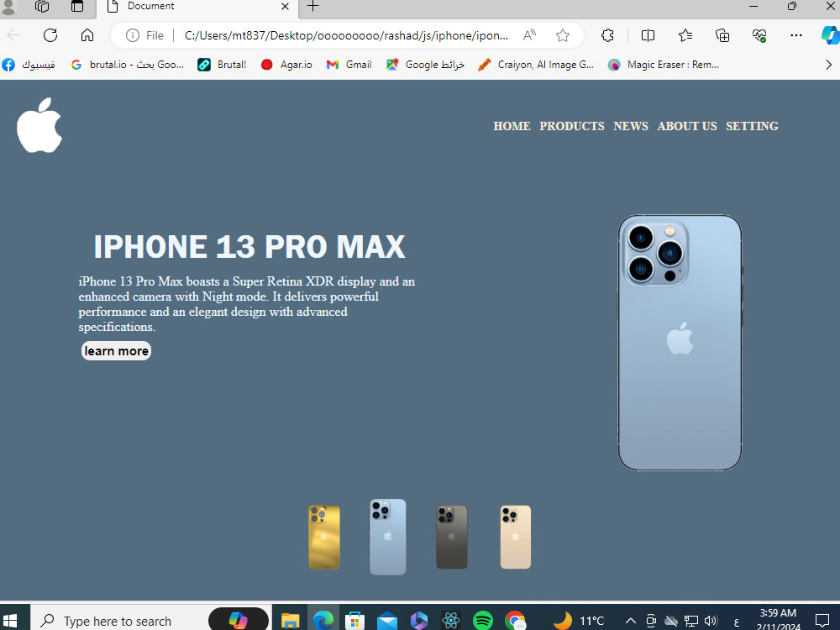Open the Craiyon AI Image bookmark
Image resolution: width=840 pixels, height=630 pixels.
click(x=536, y=65)
